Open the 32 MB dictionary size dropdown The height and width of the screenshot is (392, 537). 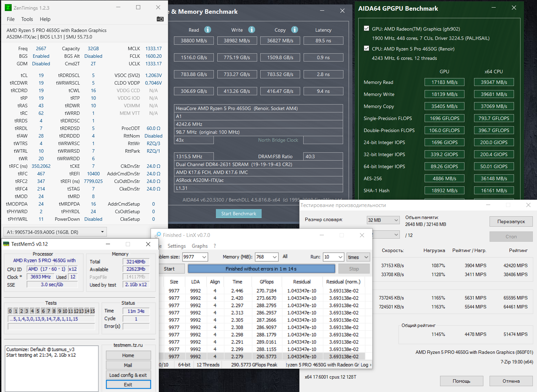tap(383, 220)
